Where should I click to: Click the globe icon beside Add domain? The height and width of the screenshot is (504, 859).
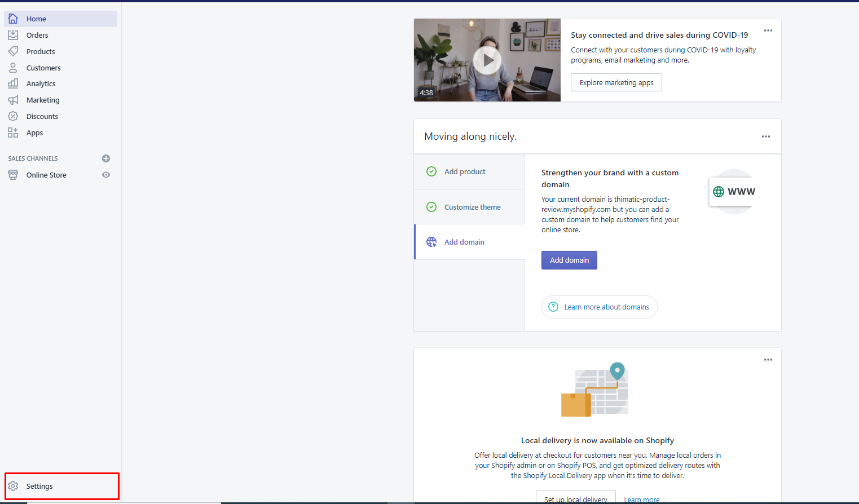click(x=431, y=242)
